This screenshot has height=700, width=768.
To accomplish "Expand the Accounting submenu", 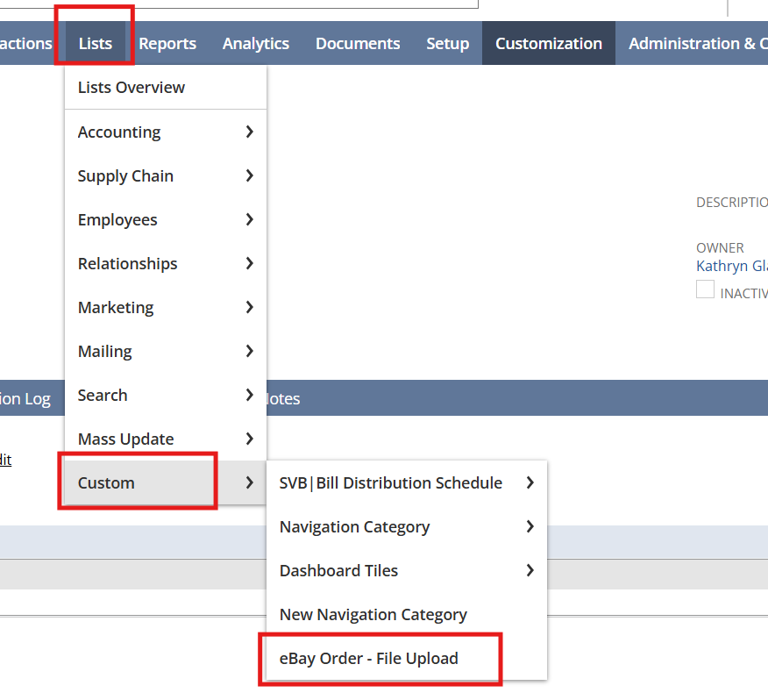I will tap(165, 132).
